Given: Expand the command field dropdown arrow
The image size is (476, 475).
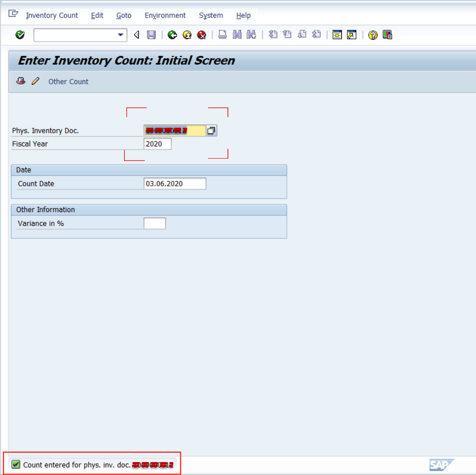Looking at the screenshot, I should pyautogui.click(x=120, y=35).
